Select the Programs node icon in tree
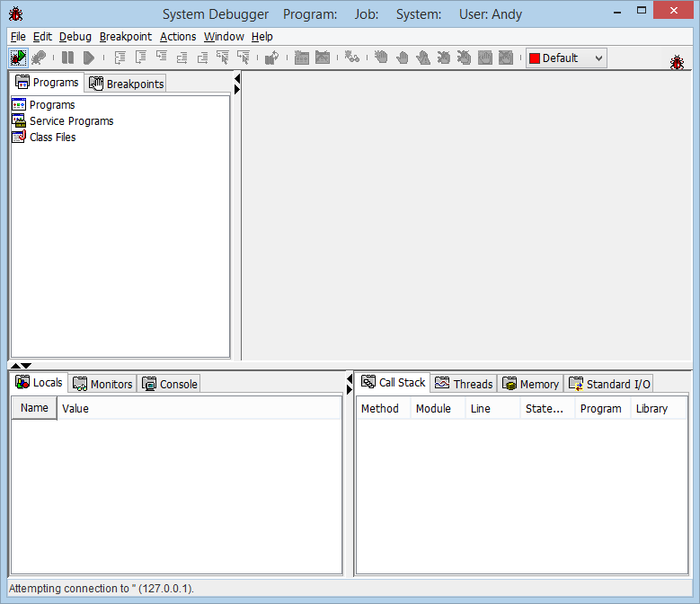The image size is (700, 604). click(x=19, y=104)
